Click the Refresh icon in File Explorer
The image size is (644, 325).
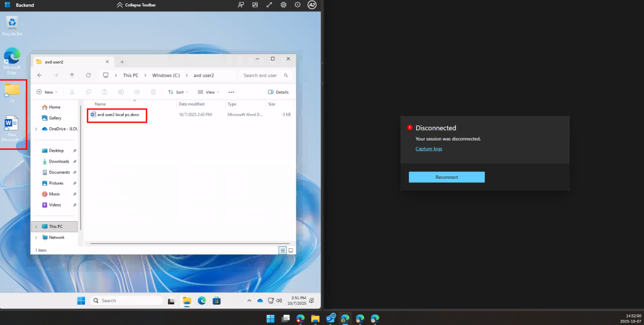tap(88, 75)
